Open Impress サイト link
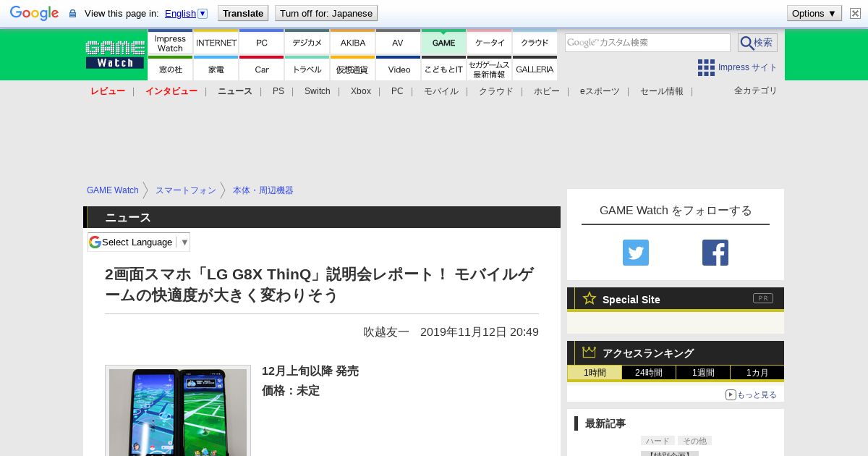 click(747, 67)
